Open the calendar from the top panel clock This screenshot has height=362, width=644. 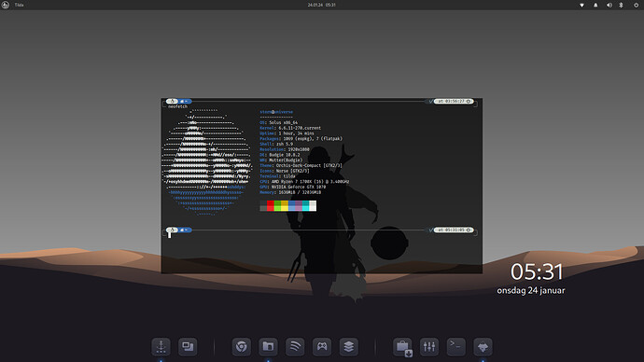coord(322,5)
